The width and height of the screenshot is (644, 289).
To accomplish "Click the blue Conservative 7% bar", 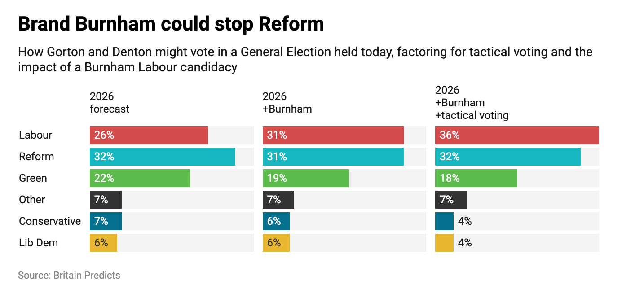I will (106, 221).
